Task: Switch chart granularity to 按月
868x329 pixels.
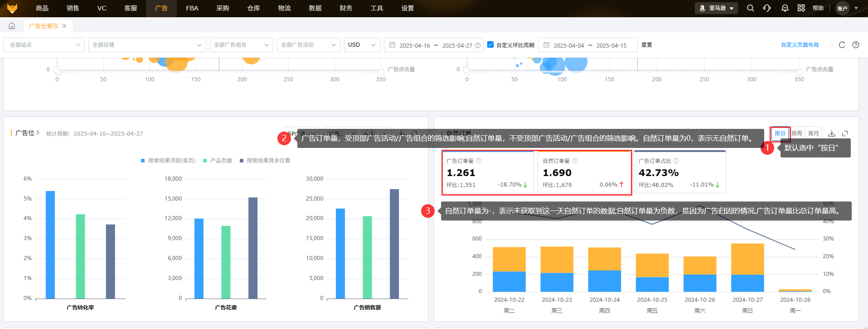Action: click(x=813, y=133)
